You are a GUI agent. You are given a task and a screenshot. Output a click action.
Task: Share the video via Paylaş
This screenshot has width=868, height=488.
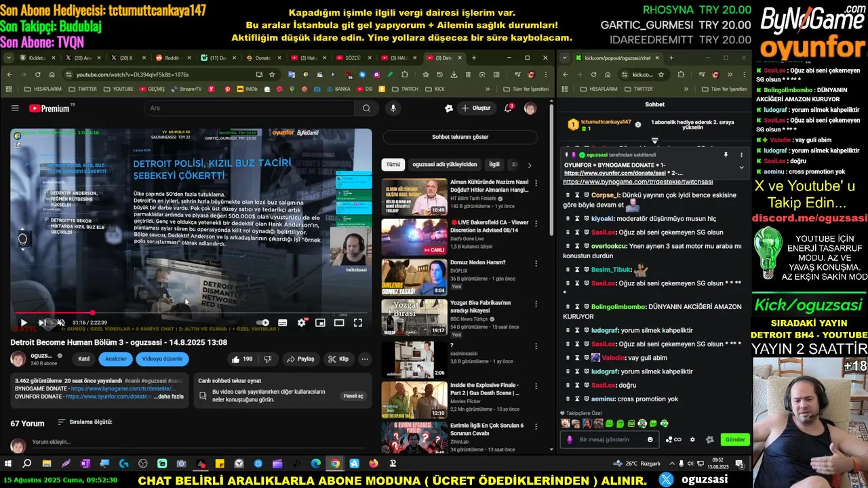[x=300, y=359]
